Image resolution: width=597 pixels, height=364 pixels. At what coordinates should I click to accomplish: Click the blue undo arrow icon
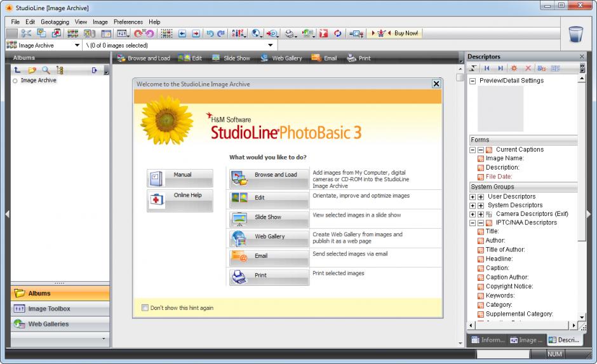point(210,34)
